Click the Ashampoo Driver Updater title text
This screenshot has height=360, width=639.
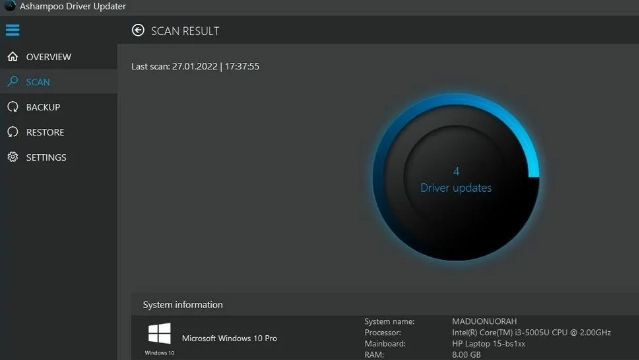click(x=73, y=6)
